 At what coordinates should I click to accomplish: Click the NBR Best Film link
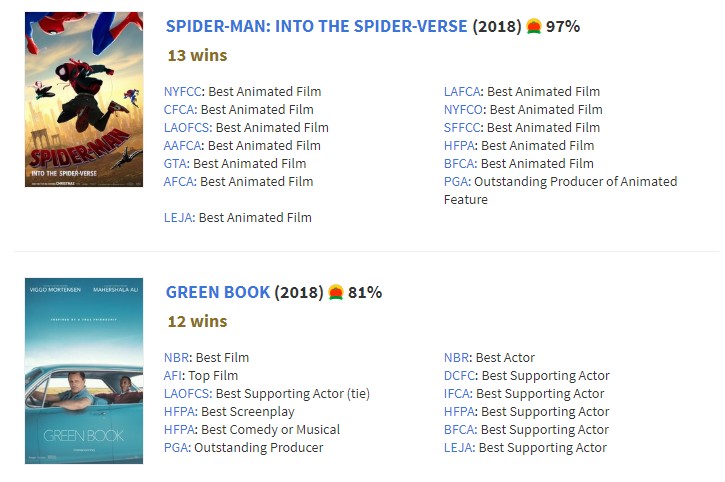tap(177, 358)
